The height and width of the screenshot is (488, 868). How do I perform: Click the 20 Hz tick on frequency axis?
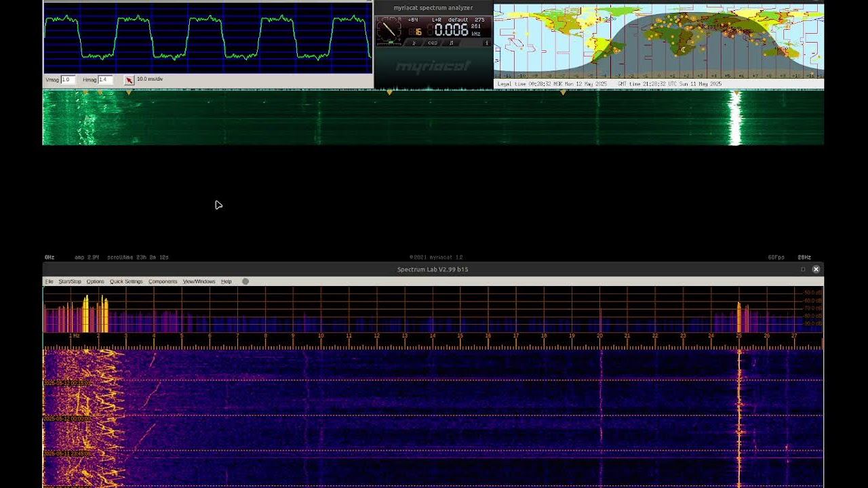tap(599, 335)
